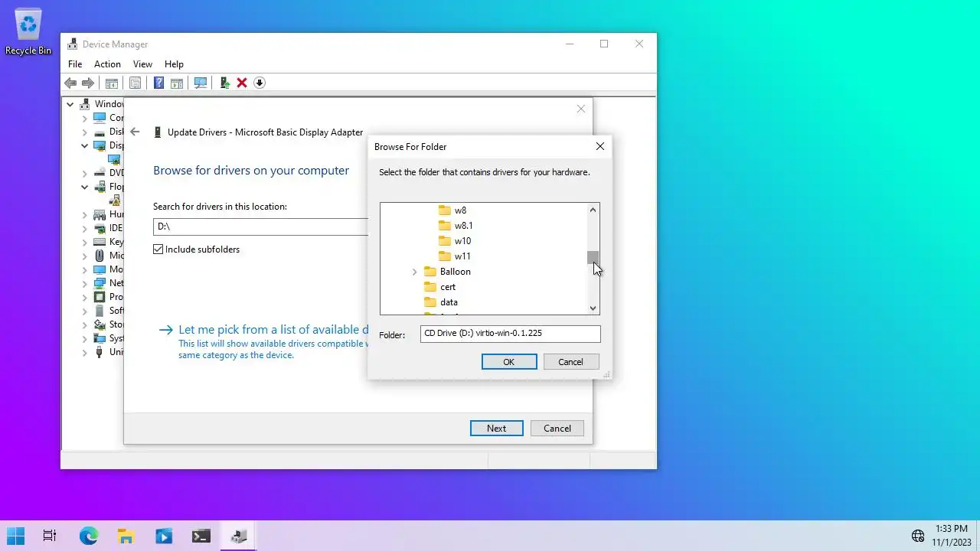Go back using the Update Drivers back arrow
This screenshot has height=551, width=980.
pos(135,132)
